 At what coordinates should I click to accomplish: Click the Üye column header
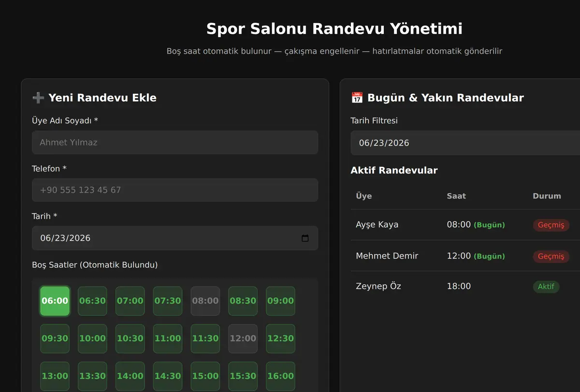point(364,196)
